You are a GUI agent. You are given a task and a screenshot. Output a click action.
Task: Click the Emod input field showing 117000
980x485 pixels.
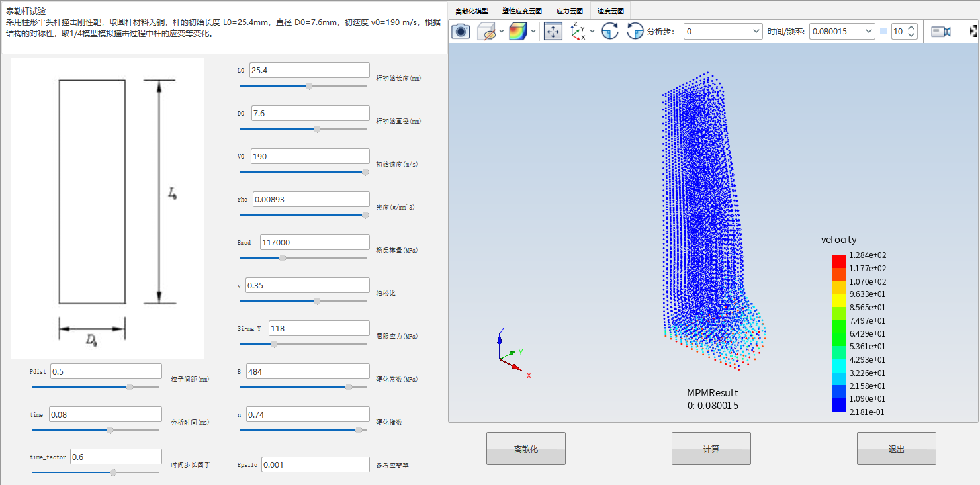[315, 242]
